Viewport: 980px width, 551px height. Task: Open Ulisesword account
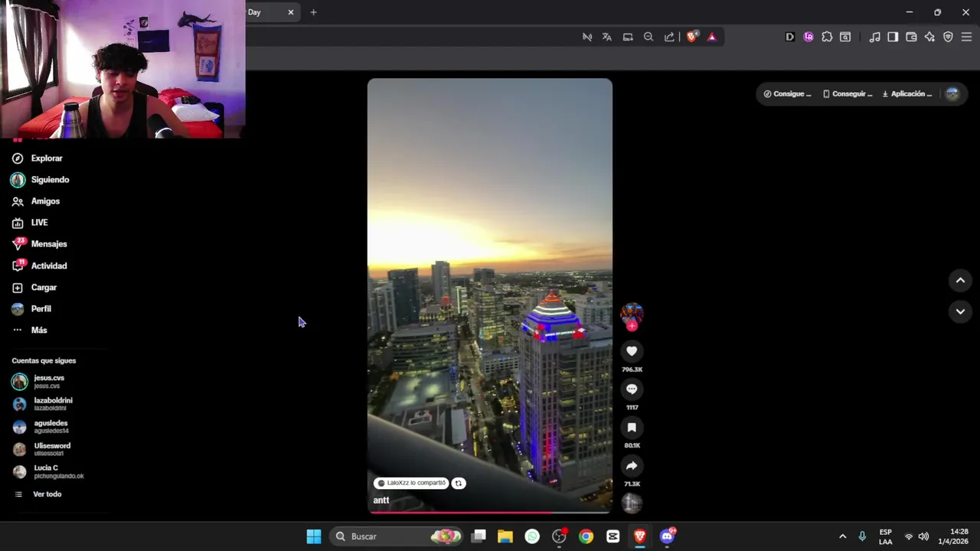[41, 449]
